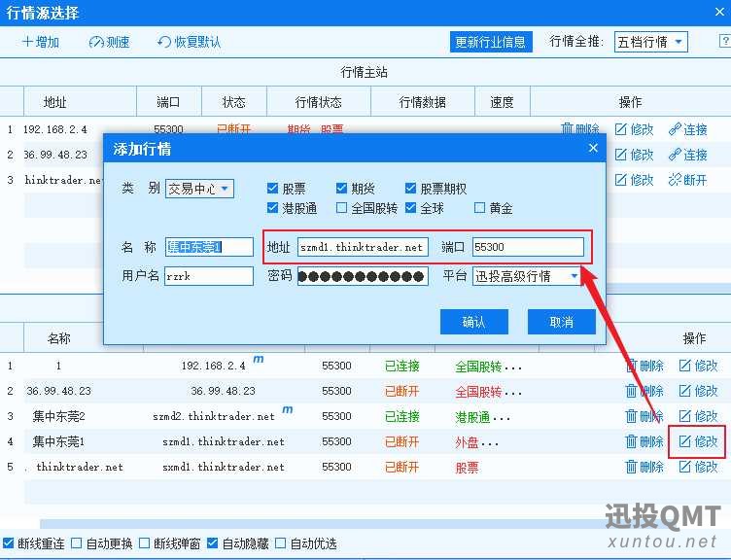Uncheck the 股票期权 checkbox
Screen dimensions: 731x560
click(x=410, y=188)
